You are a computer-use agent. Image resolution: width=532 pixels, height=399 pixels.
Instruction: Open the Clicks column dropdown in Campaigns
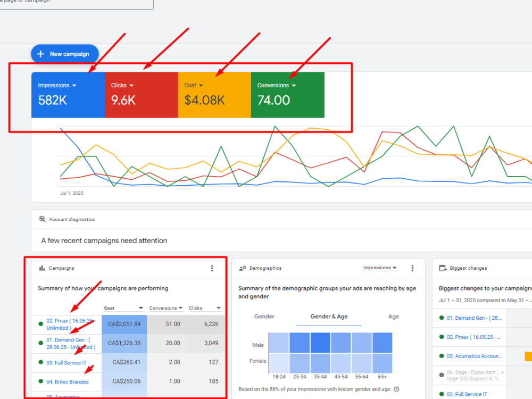205,308
